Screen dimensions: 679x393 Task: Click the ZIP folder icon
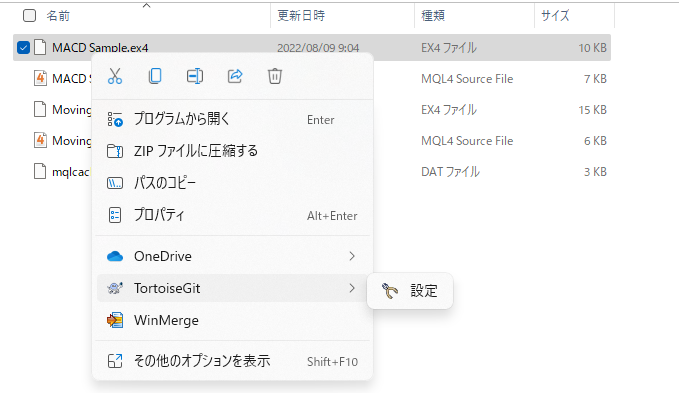[115, 151]
